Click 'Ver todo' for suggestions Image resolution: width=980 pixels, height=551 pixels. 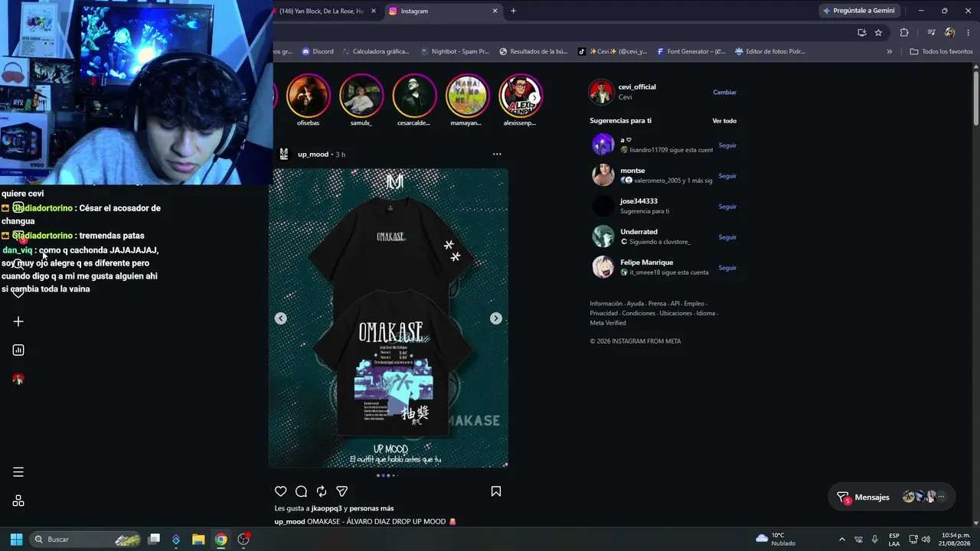(724, 121)
